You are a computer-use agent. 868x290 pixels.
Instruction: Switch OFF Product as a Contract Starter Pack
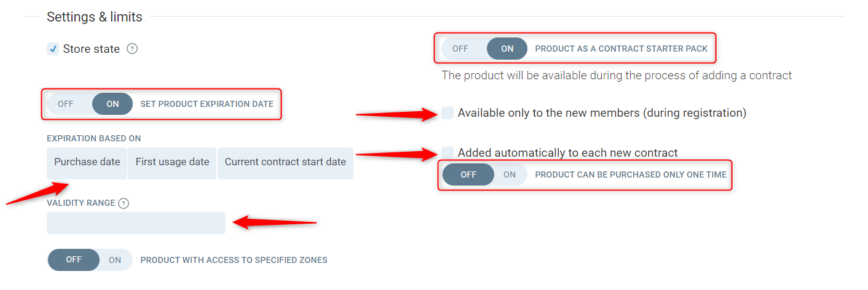point(460,49)
